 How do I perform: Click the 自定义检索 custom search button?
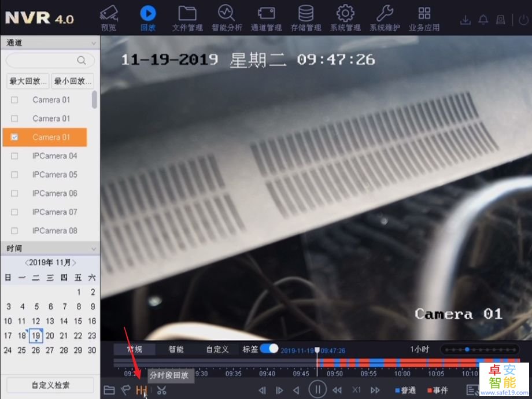[x=49, y=385]
